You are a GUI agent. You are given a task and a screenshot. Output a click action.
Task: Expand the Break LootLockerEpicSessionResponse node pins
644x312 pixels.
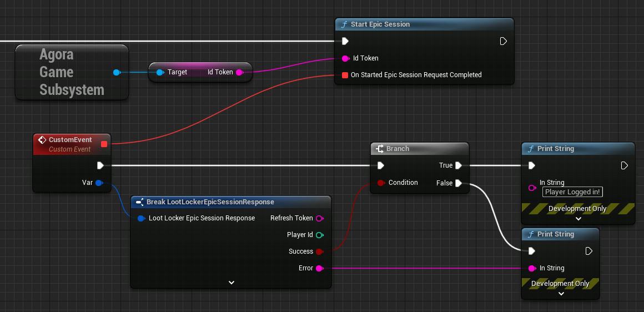pos(232,283)
